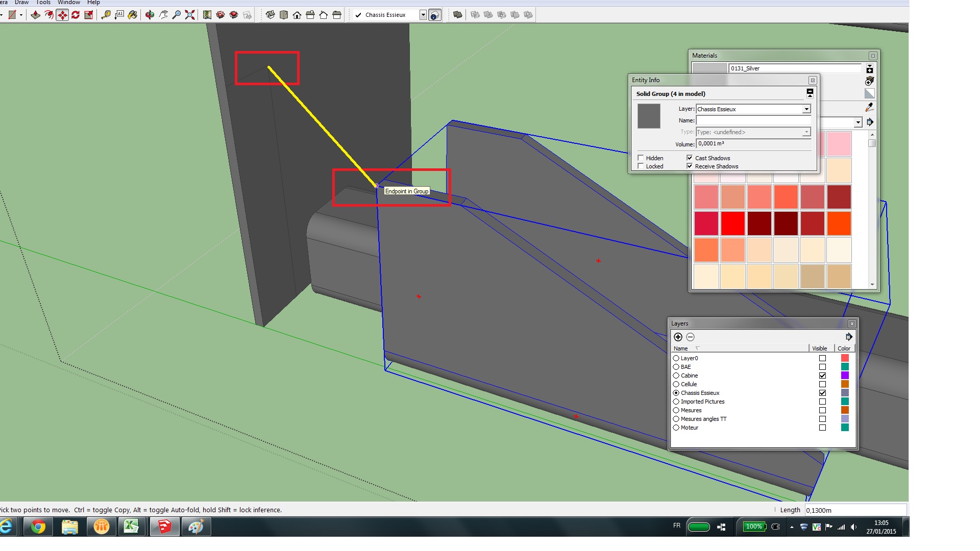
Task: Select the Move tool in toolbar
Action: click(x=62, y=15)
